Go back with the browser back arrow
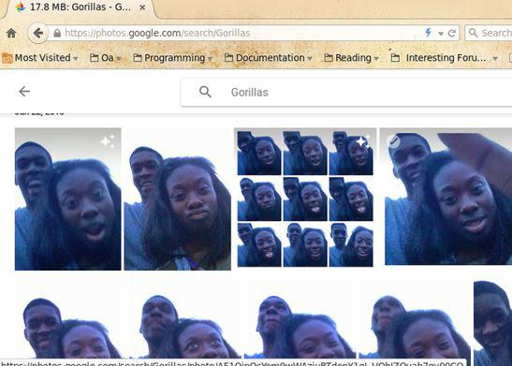Viewport: 512px width, 366px height. (x=38, y=33)
